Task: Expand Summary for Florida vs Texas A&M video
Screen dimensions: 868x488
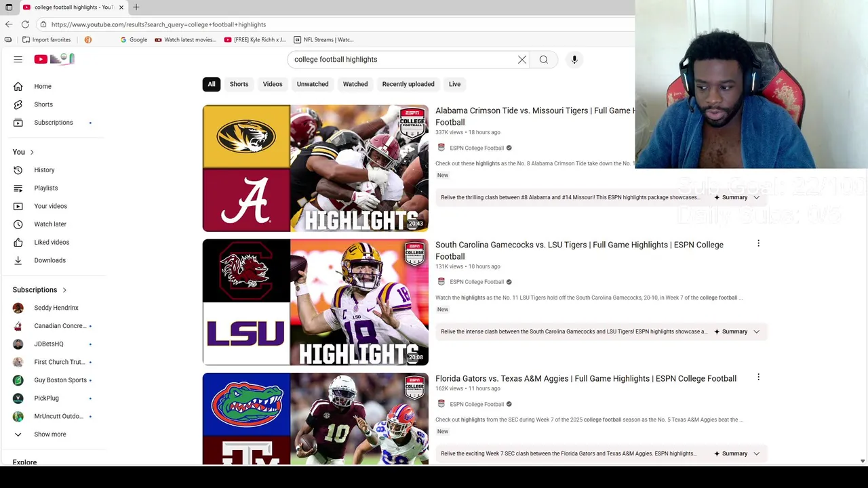Action: pos(737,454)
